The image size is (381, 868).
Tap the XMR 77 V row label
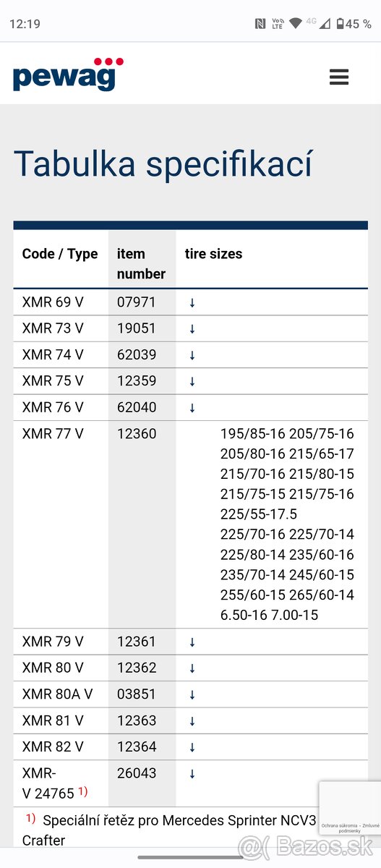tap(53, 434)
